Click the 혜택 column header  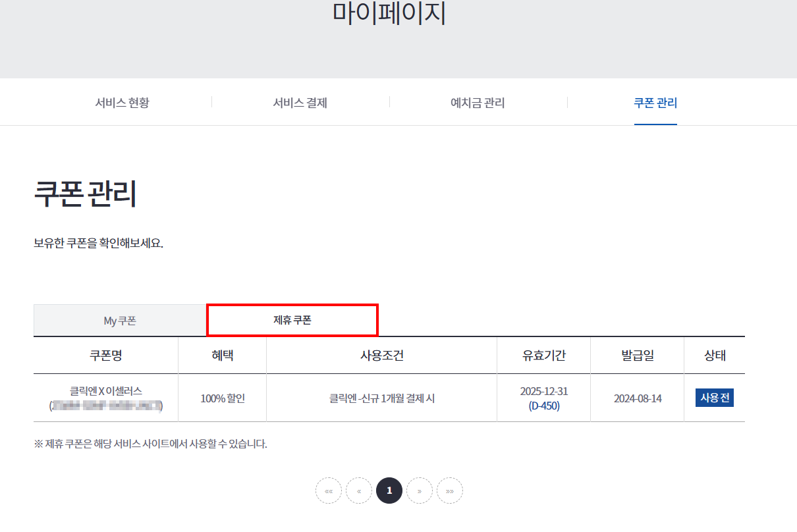pos(222,356)
